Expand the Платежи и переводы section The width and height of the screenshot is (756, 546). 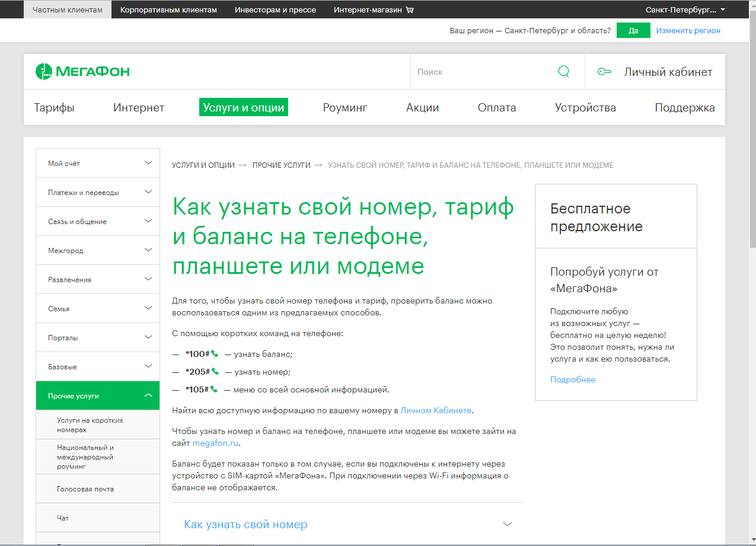click(98, 192)
